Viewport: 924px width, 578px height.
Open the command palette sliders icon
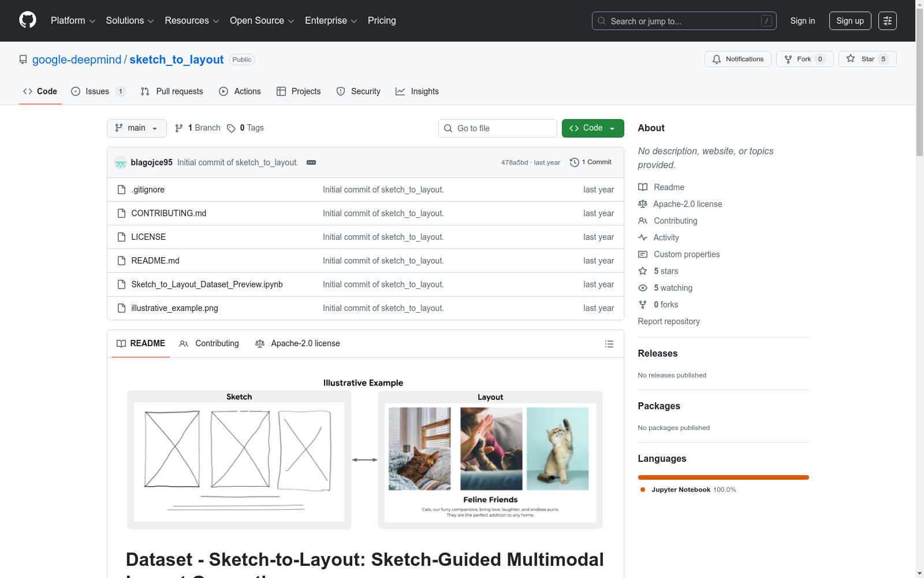888,21
